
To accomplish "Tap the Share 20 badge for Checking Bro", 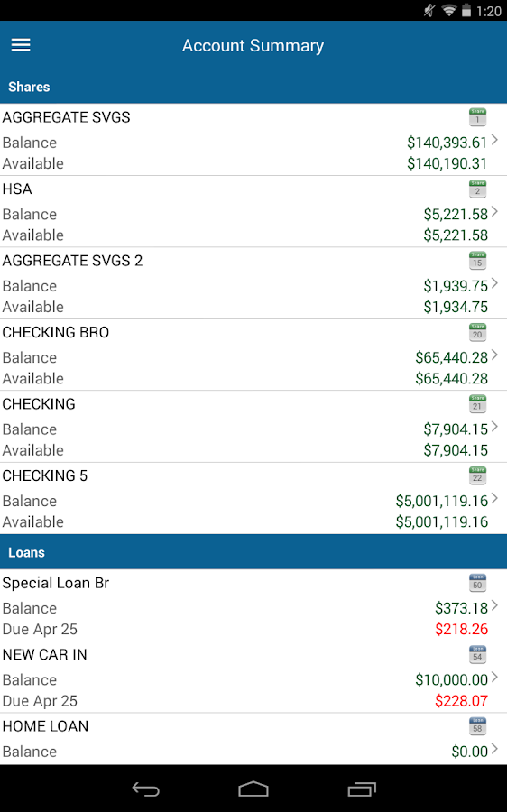I will (x=477, y=332).
